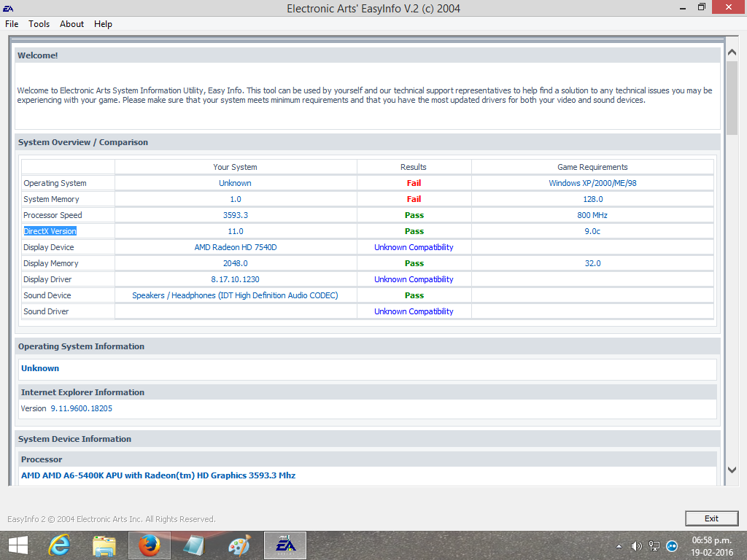747x560 pixels.
Task: Open the About menu
Action: pos(71,24)
